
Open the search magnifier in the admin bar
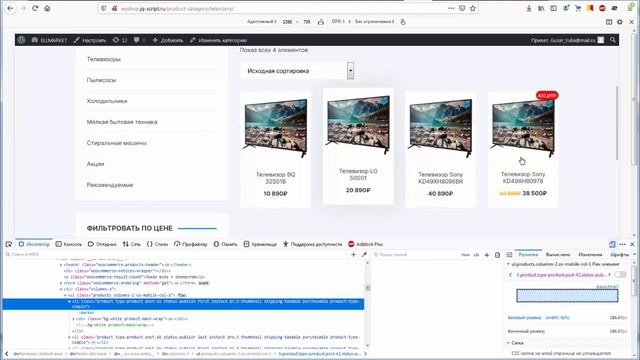[x=613, y=40]
